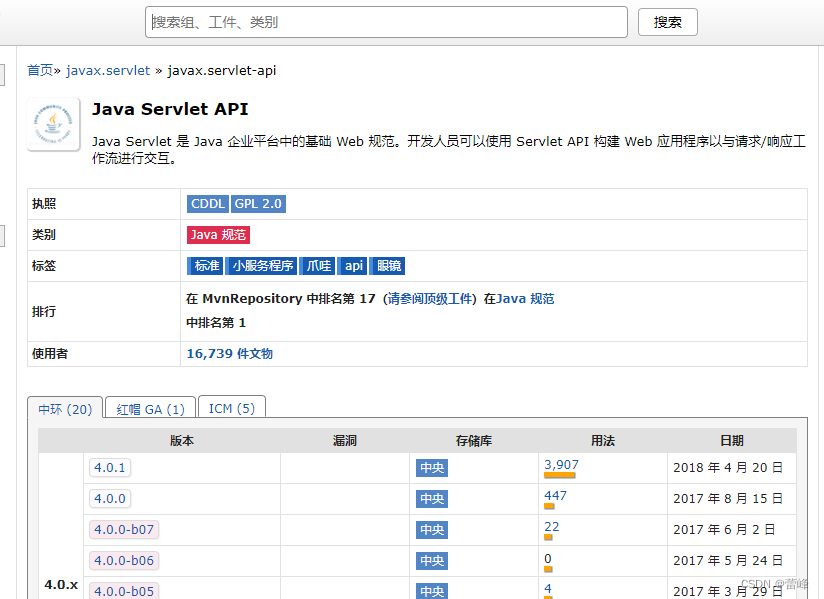Select the CDDL license badge

click(x=208, y=204)
